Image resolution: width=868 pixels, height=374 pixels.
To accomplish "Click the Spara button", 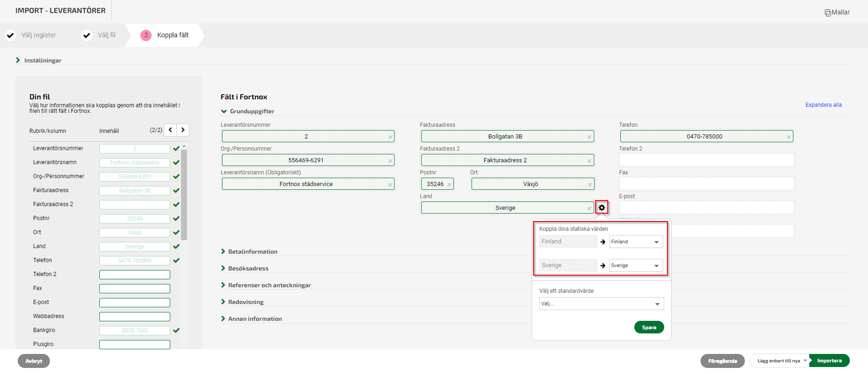I will [649, 327].
